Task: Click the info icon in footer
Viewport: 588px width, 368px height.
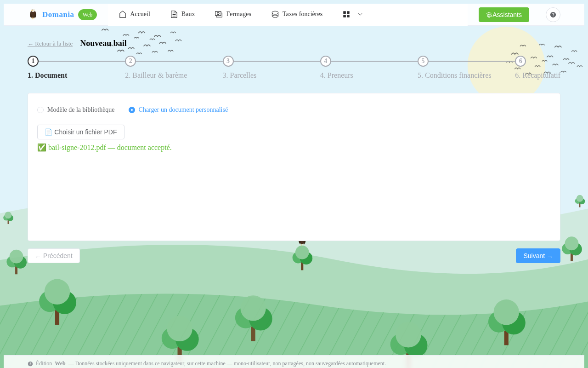Action: (30, 364)
